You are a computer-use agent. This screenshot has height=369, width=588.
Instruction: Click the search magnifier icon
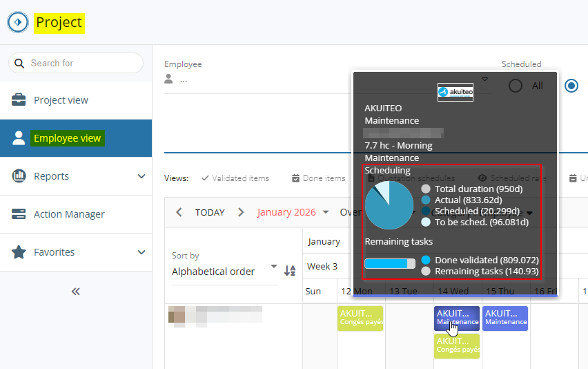point(19,63)
